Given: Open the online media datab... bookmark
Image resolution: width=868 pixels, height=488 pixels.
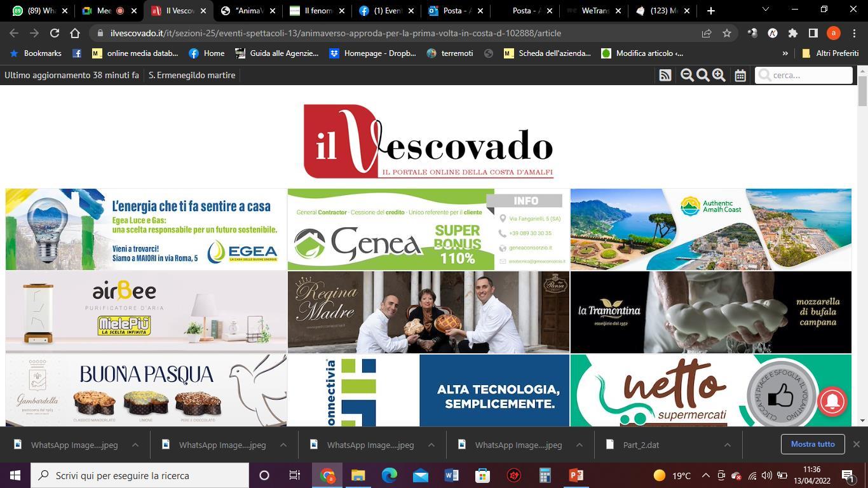Looking at the screenshot, I should click(135, 53).
